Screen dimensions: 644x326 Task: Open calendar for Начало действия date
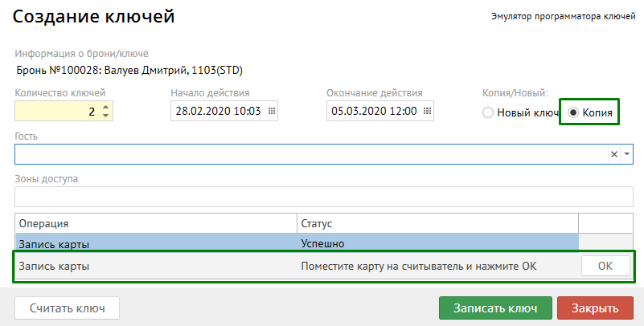point(272,111)
